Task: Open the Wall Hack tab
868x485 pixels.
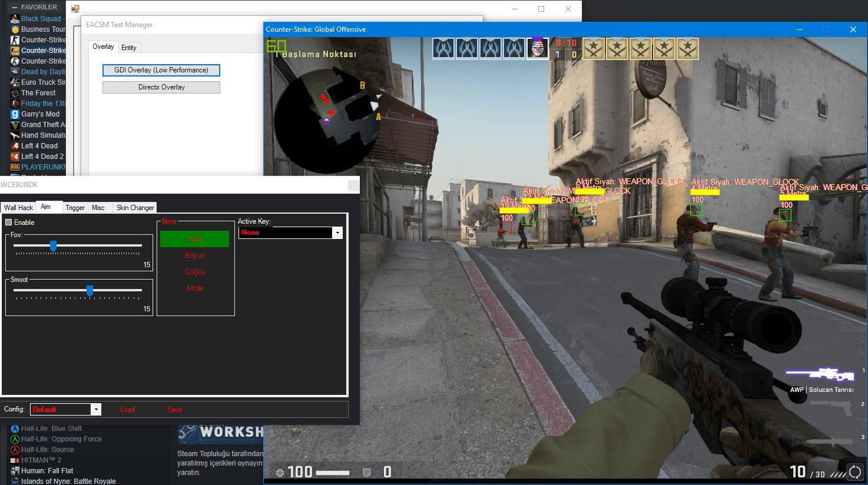Action: click(x=18, y=208)
